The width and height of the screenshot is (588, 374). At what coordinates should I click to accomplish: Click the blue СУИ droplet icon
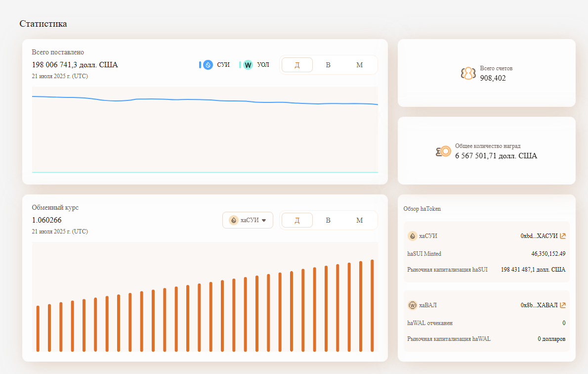[208, 65]
